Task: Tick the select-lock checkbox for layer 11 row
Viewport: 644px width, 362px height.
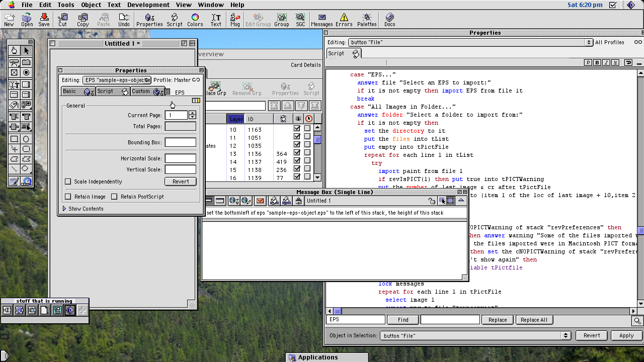Action: 307,137
